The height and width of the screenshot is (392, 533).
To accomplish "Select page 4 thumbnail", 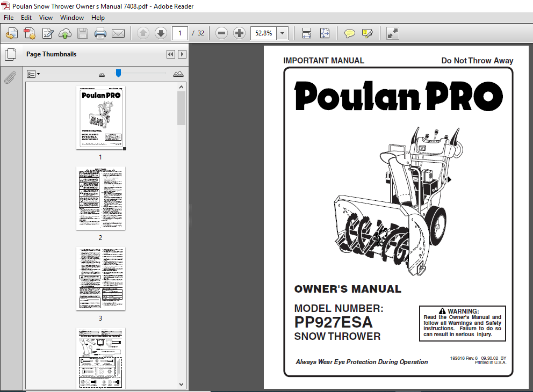I will click(x=100, y=358).
